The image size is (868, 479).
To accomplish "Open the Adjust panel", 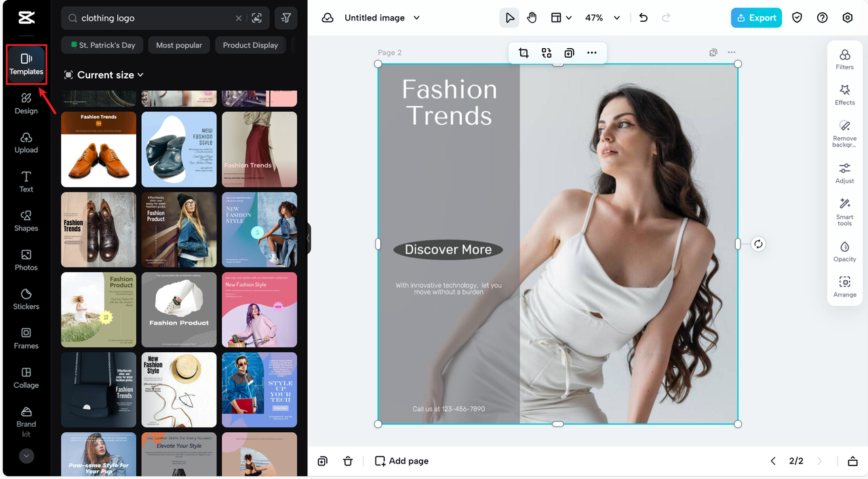I will [x=845, y=173].
